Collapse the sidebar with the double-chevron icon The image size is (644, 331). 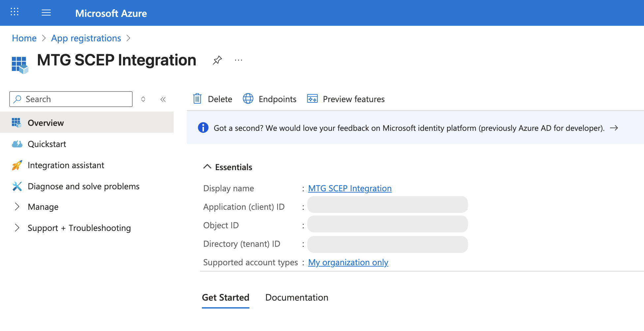163,99
